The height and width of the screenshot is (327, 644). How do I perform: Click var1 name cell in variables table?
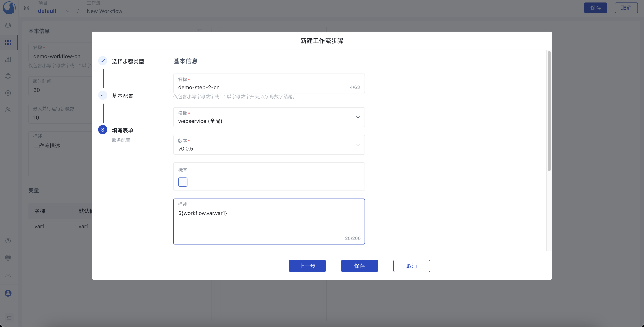point(39,226)
